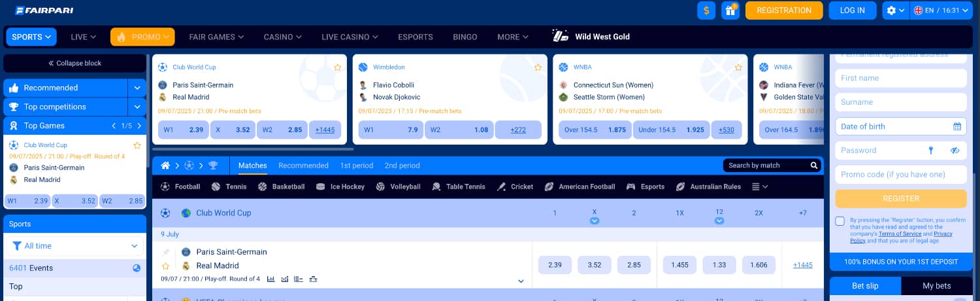Click Collapse block in the left sidebar
The image size is (980, 301).
click(x=75, y=63)
